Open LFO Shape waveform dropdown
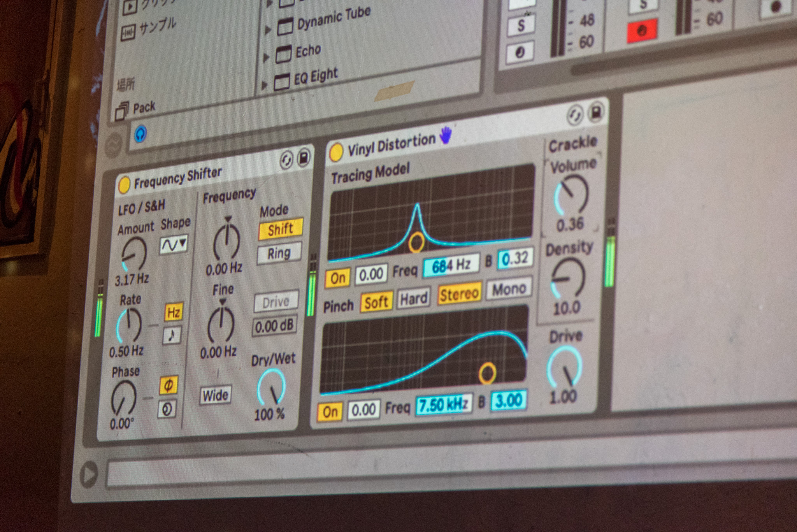The image size is (797, 532). pyautogui.click(x=174, y=244)
